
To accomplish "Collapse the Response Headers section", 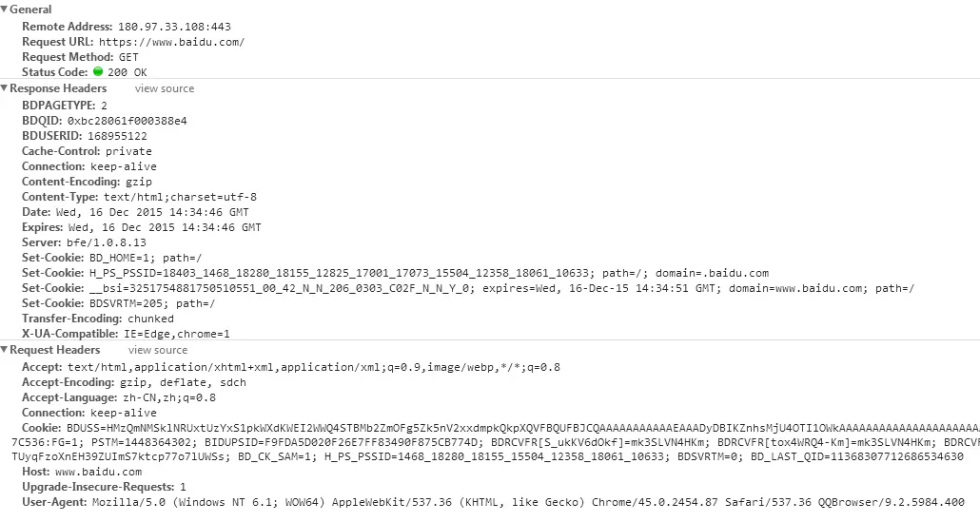I will (5, 88).
